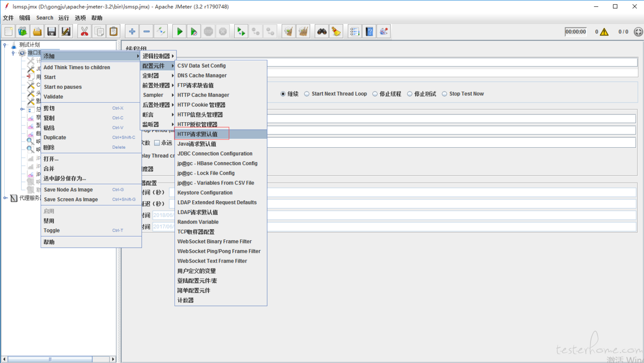This screenshot has width=644, height=363.
Task: Select the 测试计划 tree item
Action: [29, 45]
